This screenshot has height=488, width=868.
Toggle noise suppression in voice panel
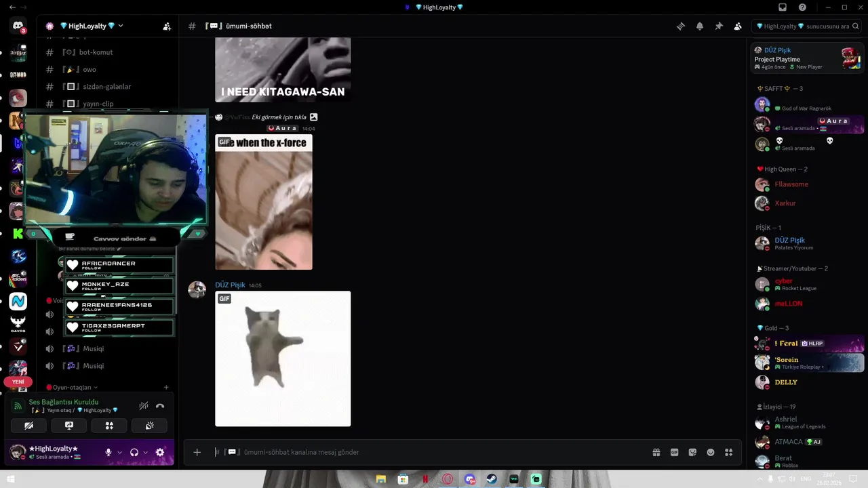pos(144,406)
